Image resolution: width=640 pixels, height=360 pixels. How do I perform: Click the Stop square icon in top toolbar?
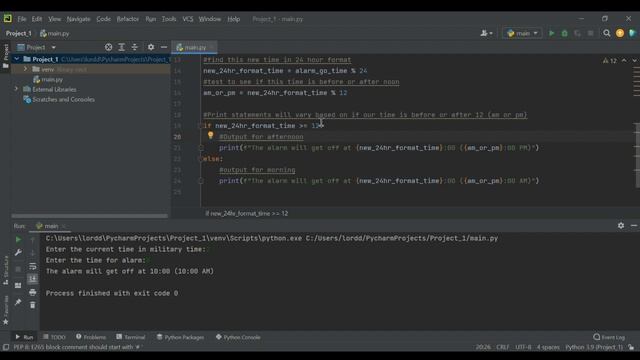591,33
